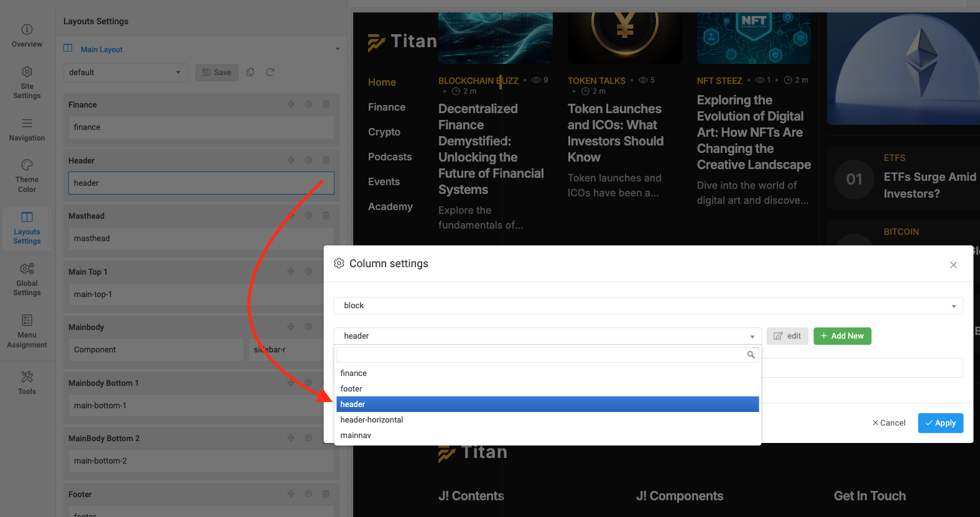Viewport: 980px width, 517px height.
Task: Choose header-horizontal from the dropdown list
Action: (x=548, y=420)
